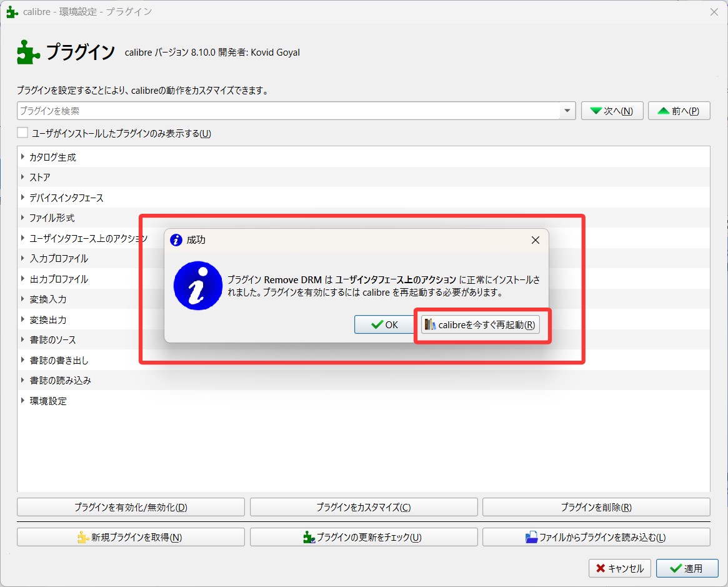The width and height of the screenshot is (728, 587).
Task: Click 次へ next search result button
Action: click(x=612, y=111)
